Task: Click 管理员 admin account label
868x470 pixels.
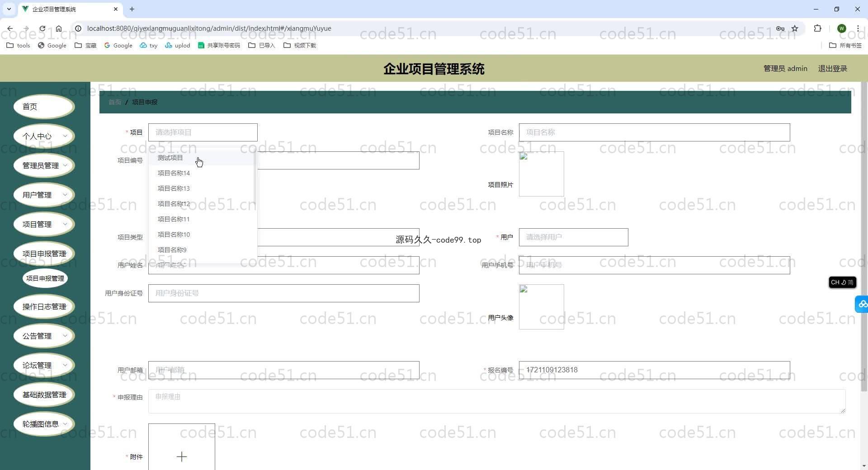Action: [x=785, y=69]
